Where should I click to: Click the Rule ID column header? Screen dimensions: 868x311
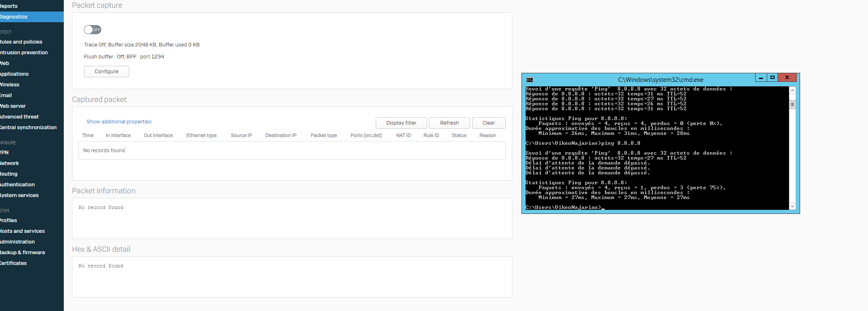coord(431,135)
